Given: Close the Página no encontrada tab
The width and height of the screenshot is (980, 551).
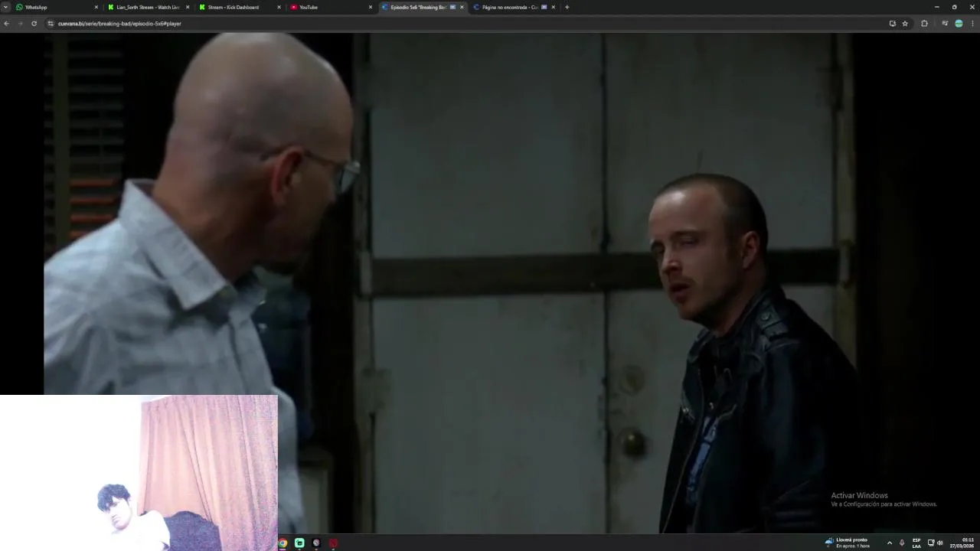Looking at the screenshot, I should click(x=553, y=7).
